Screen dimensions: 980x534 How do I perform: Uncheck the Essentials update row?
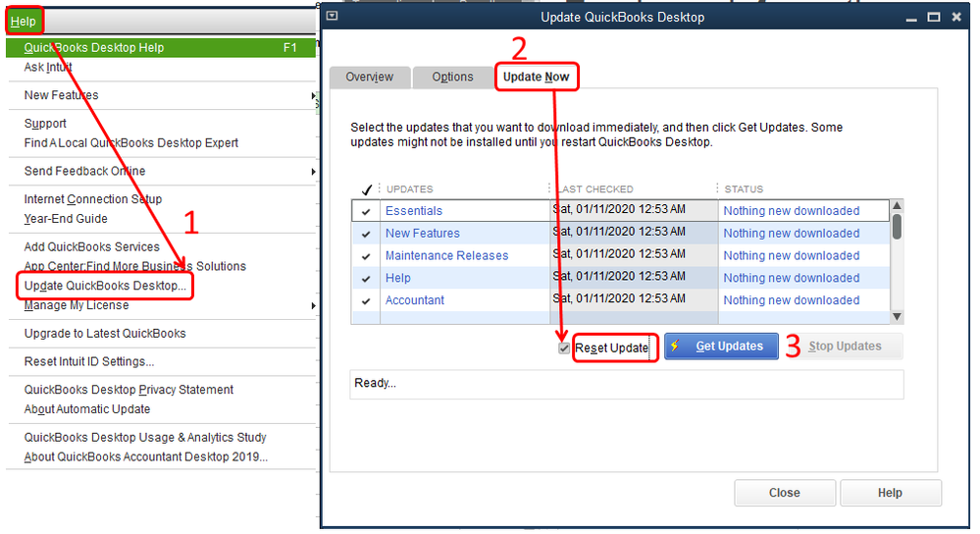tap(366, 211)
